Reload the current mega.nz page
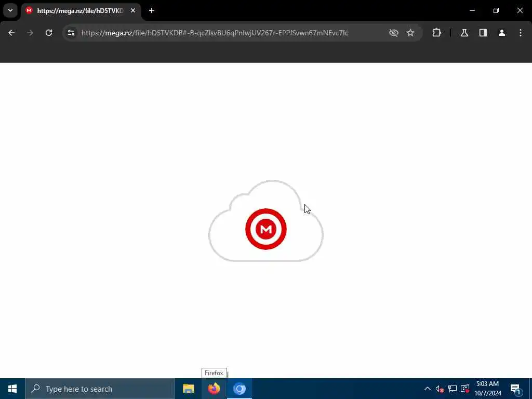 coord(49,33)
